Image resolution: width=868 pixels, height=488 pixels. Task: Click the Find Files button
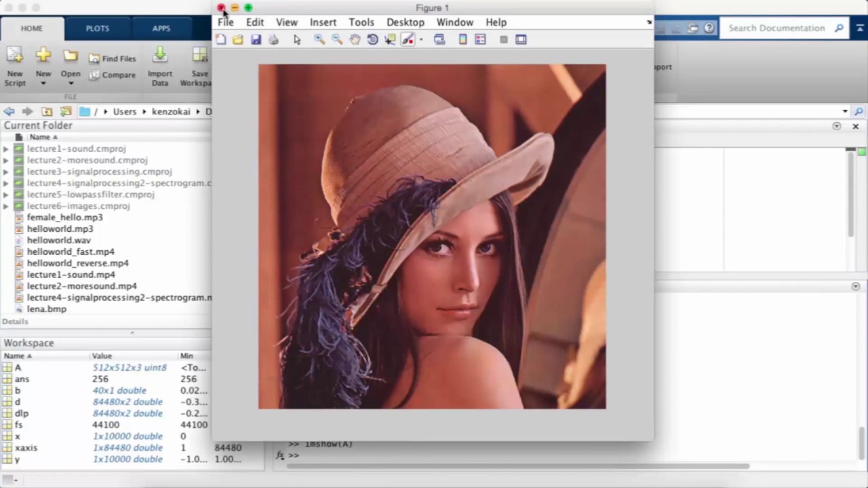113,59
